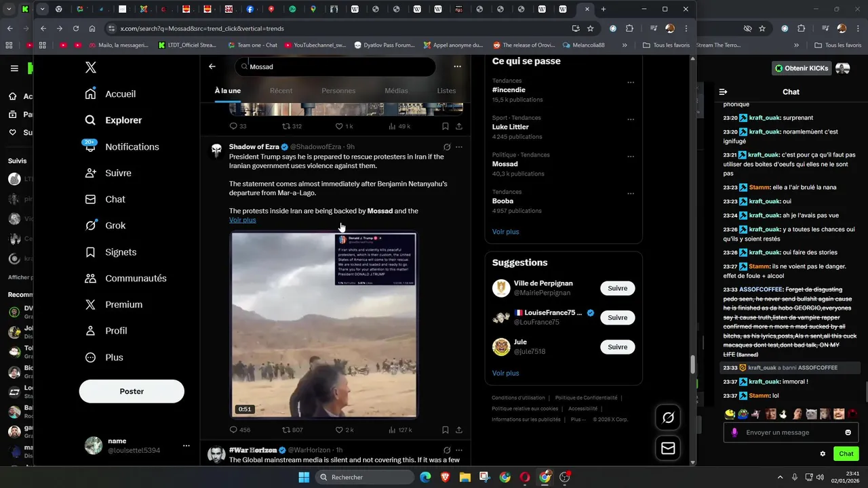
Task: Open emoji picker in Kick chat input
Action: (x=848, y=432)
